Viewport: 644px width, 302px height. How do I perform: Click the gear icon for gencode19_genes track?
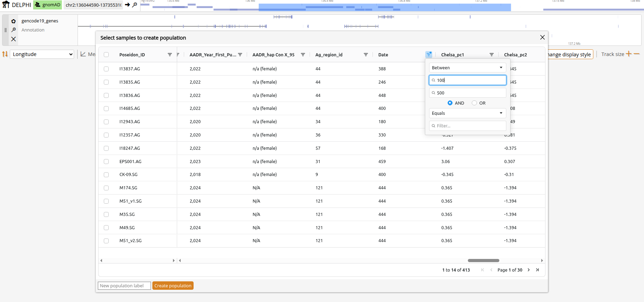pyautogui.click(x=14, y=21)
